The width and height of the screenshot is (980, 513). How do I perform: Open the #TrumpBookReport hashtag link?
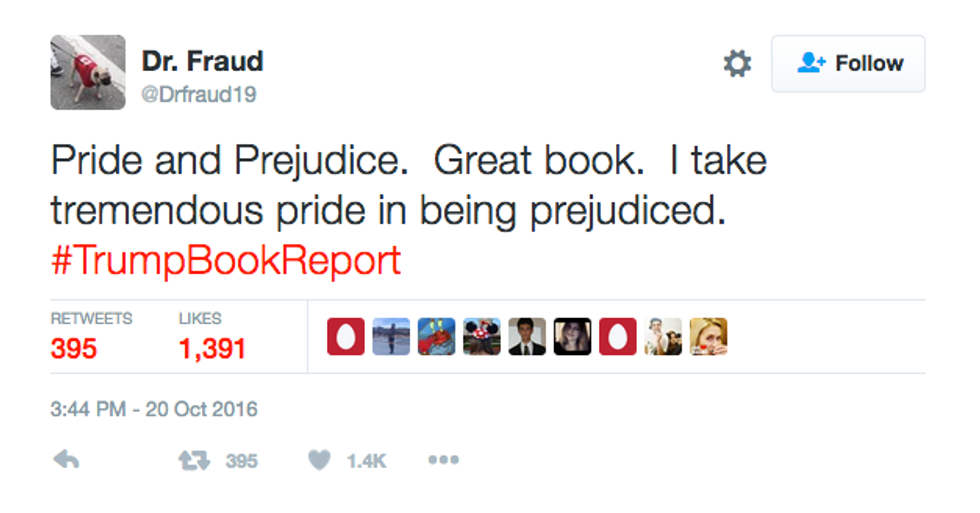point(225,261)
